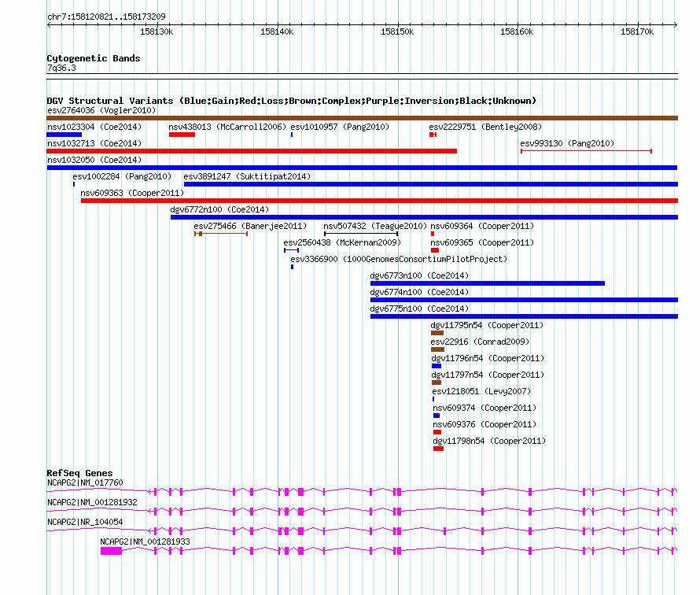Click the thin red esv993130 span line
The width and height of the screenshot is (700, 595).
586,151
